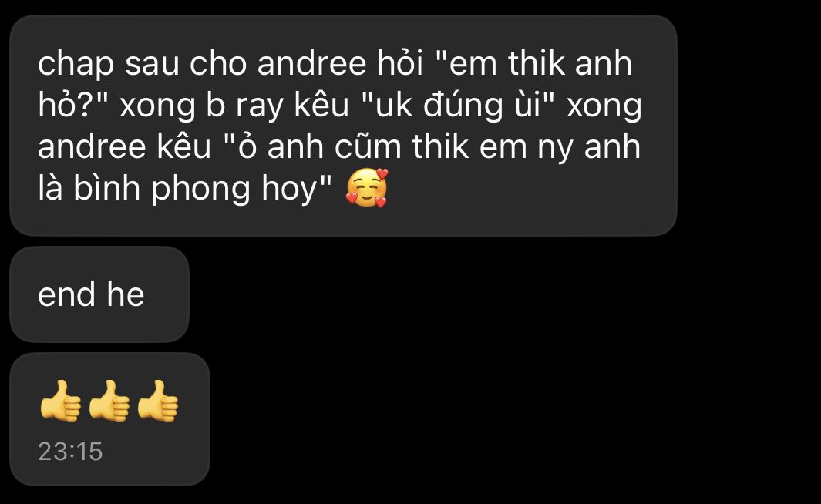Select the word "phong" in the message
821x504 pixels.
[x=201, y=190]
